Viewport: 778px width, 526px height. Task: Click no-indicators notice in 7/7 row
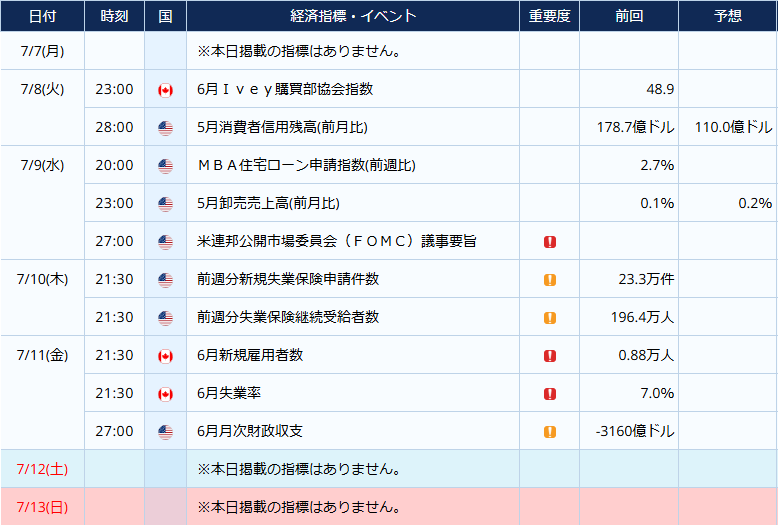(x=299, y=51)
